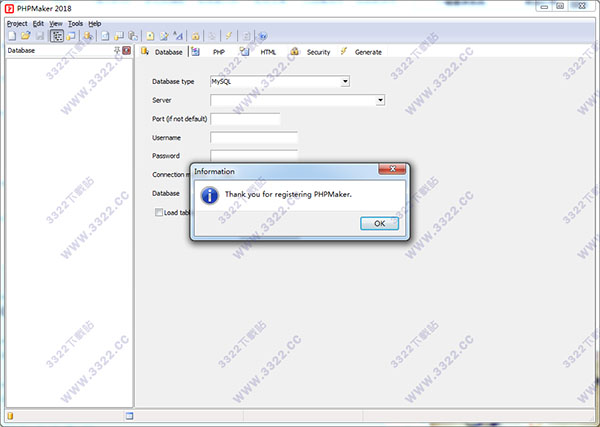
Task: Click the padlock security toolbar icon
Action: 196,36
